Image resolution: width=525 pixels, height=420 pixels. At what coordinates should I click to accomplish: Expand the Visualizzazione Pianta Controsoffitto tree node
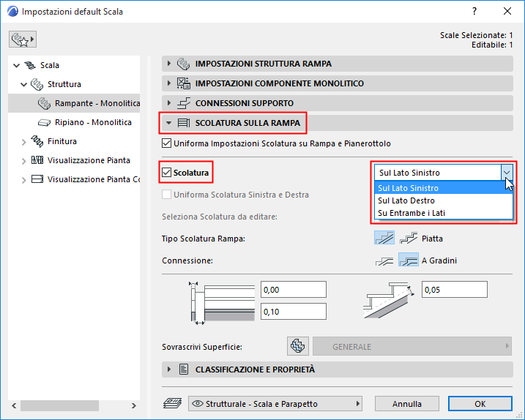[x=23, y=180]
